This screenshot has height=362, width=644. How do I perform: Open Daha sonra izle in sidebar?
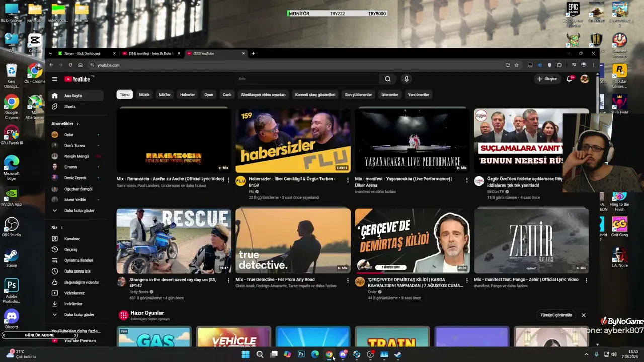click(x=76, y=271)
